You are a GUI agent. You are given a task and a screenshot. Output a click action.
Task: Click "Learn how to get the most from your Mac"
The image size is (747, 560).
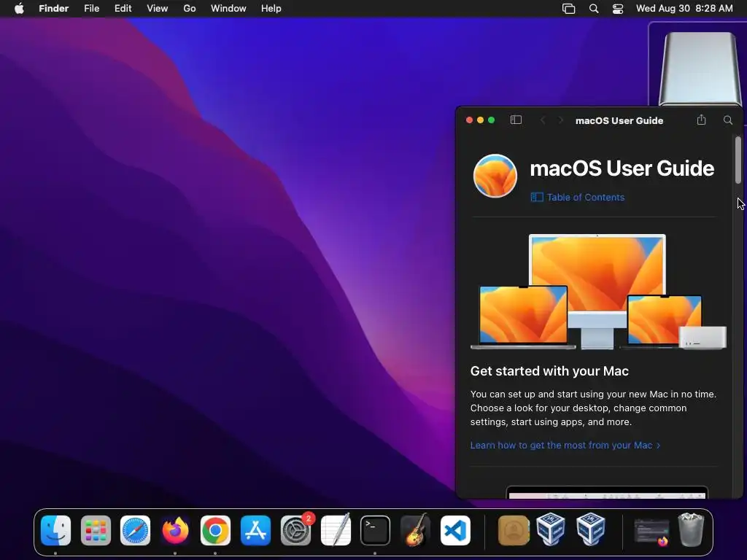coord(565,446)
